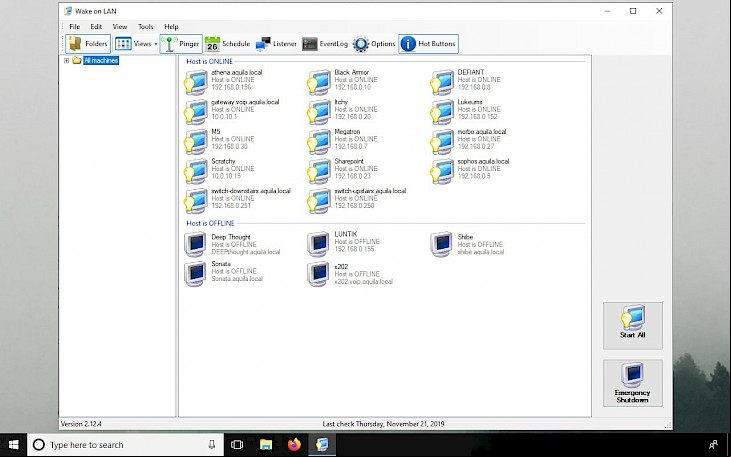The width and height of the screenshot is (731, 457).
Task: Click the Wake on LAN taskbar icon
Action: pos(322,445)
